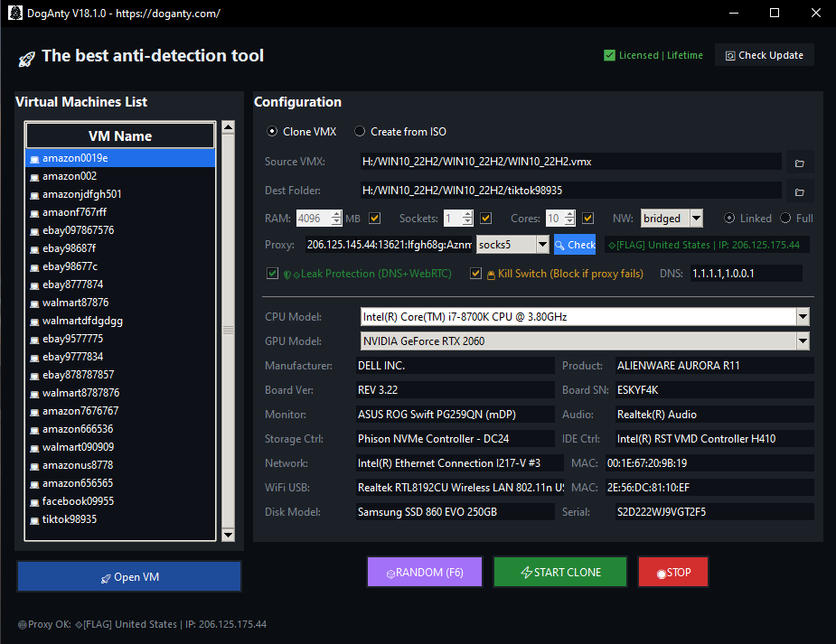This screenshot has height=644, width=836.
Task: Decrease RAM with the down arrow
Action: (x=336, y=221)
